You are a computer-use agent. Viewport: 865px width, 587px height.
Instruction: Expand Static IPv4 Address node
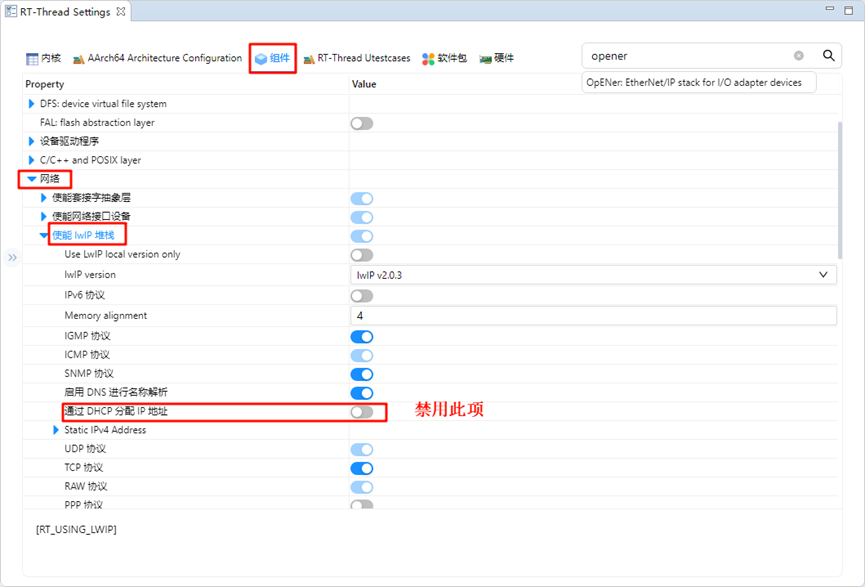pyautogui.click(x=56, y=430)
